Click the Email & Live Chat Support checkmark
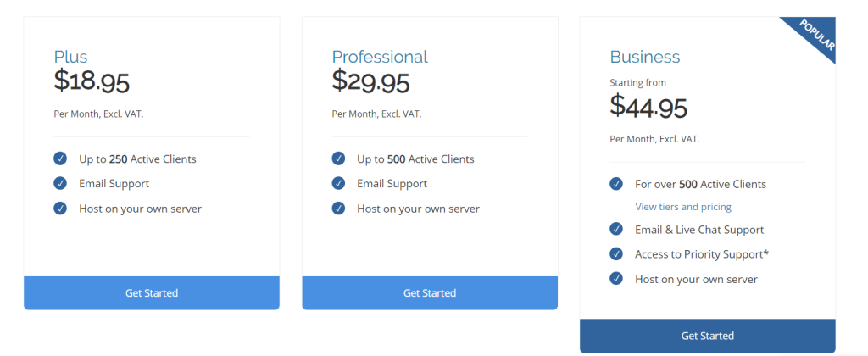The width and height of the screenshot is (868, 356). coord(616,229)
